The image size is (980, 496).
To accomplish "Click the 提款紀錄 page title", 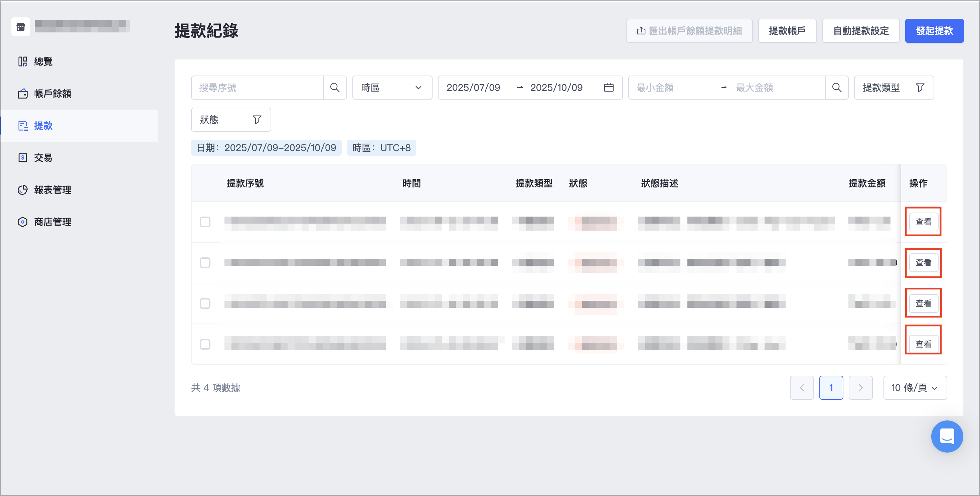I will point(206,31).
